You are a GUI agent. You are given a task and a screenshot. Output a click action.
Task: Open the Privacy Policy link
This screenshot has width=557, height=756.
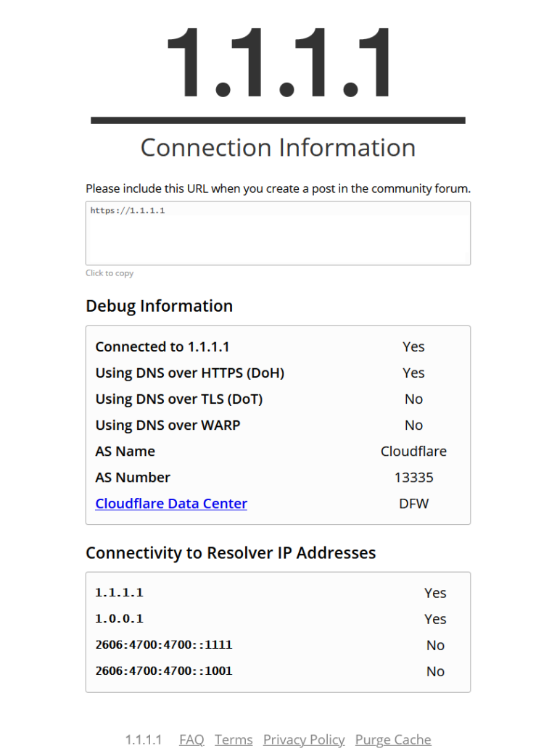pyautogui.click(x=304, y=739)
